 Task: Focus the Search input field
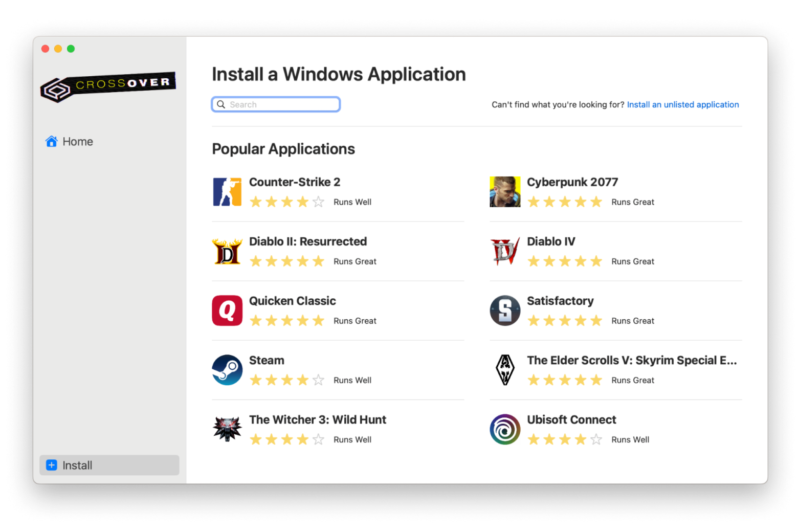point(276,104)
